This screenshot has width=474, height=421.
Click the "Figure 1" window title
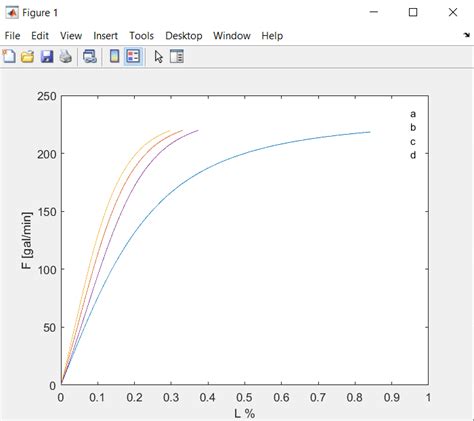40,13
